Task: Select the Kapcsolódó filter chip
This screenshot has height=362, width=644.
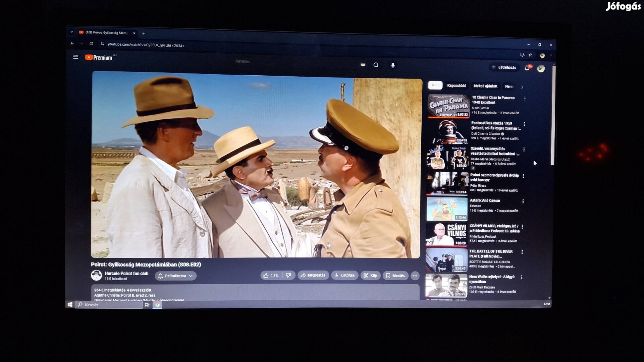Action: [x=457, y=86]
